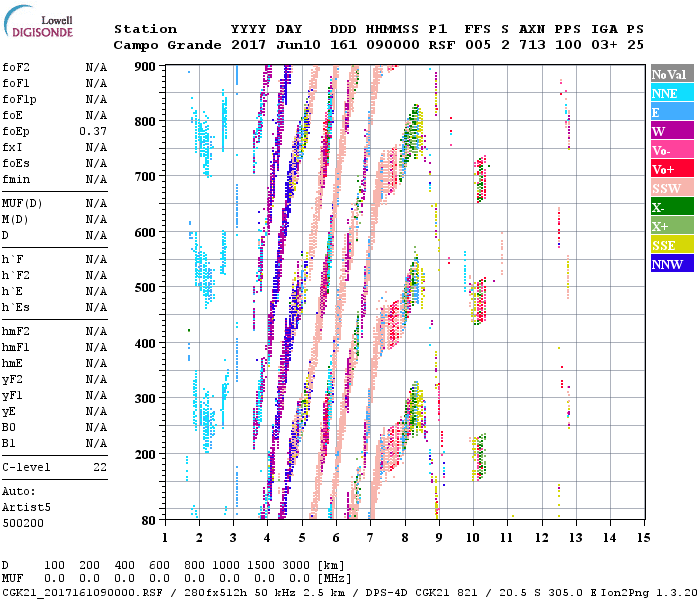The height and width of the screenshot is (600, 700).
Task: Select the Vo+ red legend swatch
Action: 672,169
